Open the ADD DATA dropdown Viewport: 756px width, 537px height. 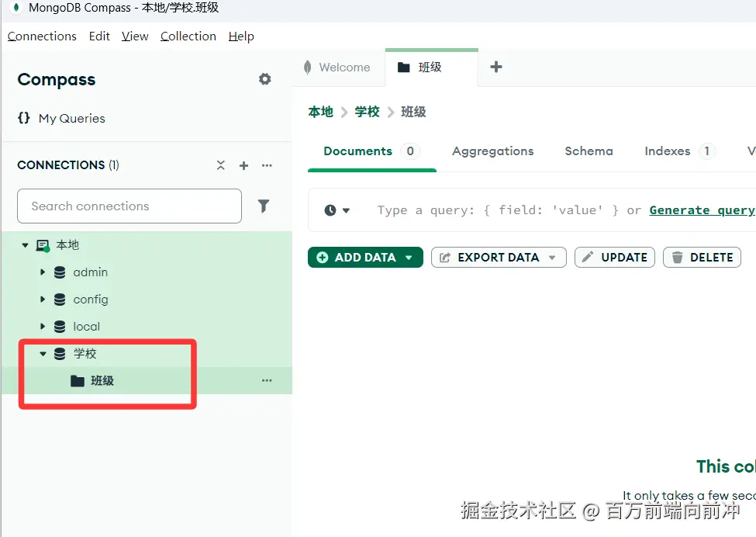(364, 257)
